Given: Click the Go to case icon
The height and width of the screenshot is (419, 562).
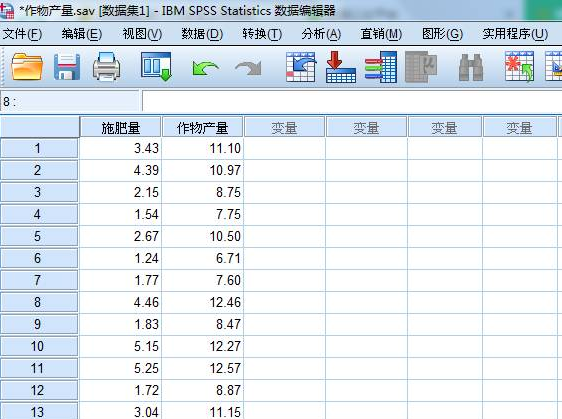Looking at the screenshot, I should pos(301,67).
